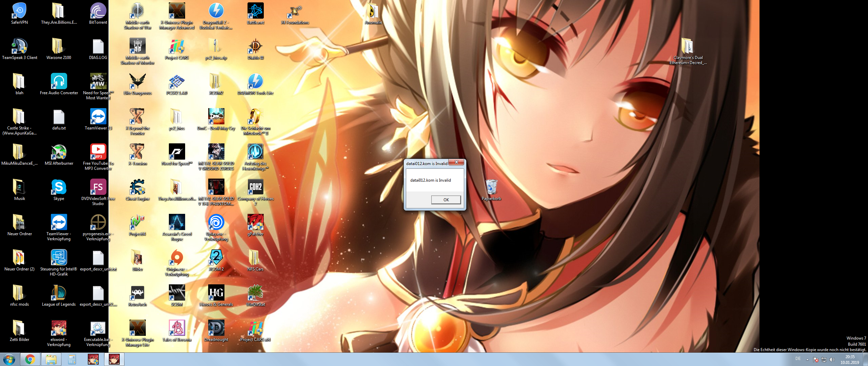Show hidden system tray icons
The width and height of the screenshot is (868, 366).
pyautogui.click(x=807, y=360)
